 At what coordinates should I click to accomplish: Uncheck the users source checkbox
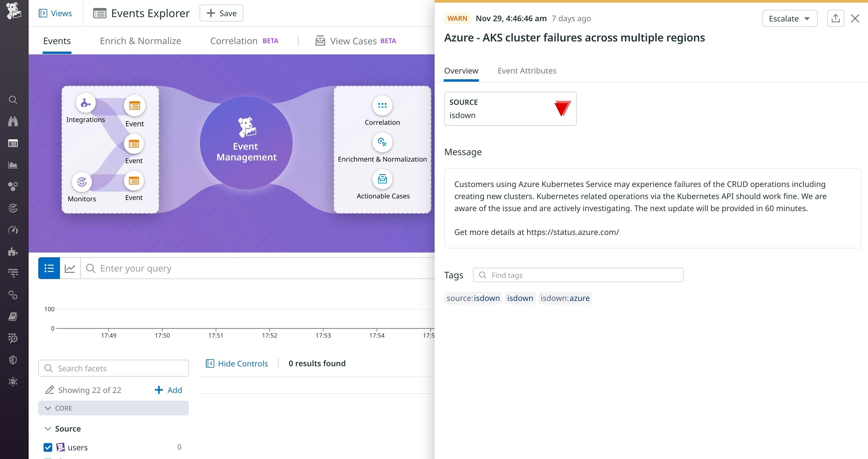click(48, 447)
